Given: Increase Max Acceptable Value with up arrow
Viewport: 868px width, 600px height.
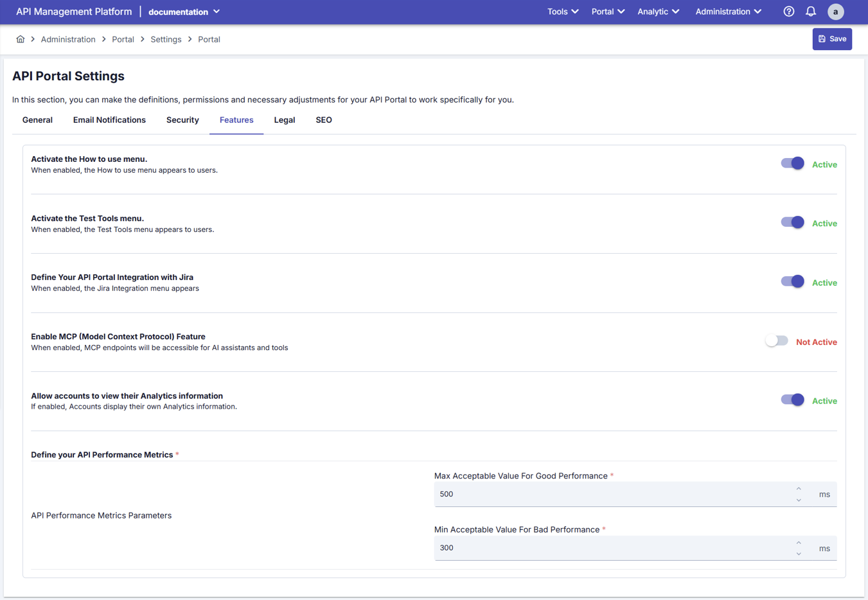Looking at the screenshot, I should point(799,489).
